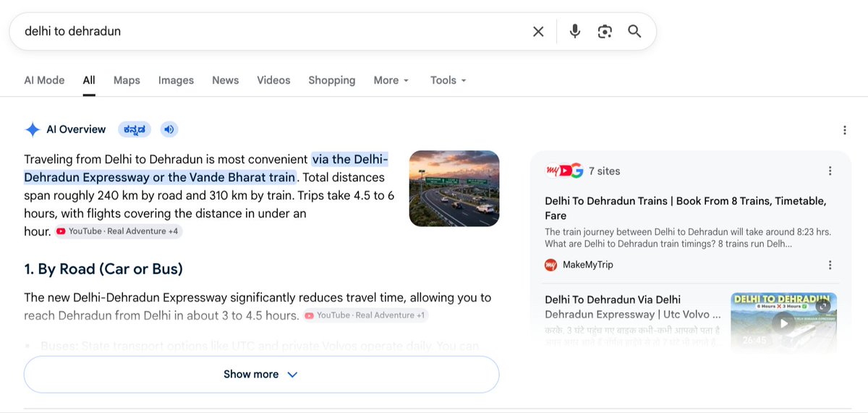Play the Delhi to Dehradun video thumbnail
868x413 pixels.
[x=784, y=323]
